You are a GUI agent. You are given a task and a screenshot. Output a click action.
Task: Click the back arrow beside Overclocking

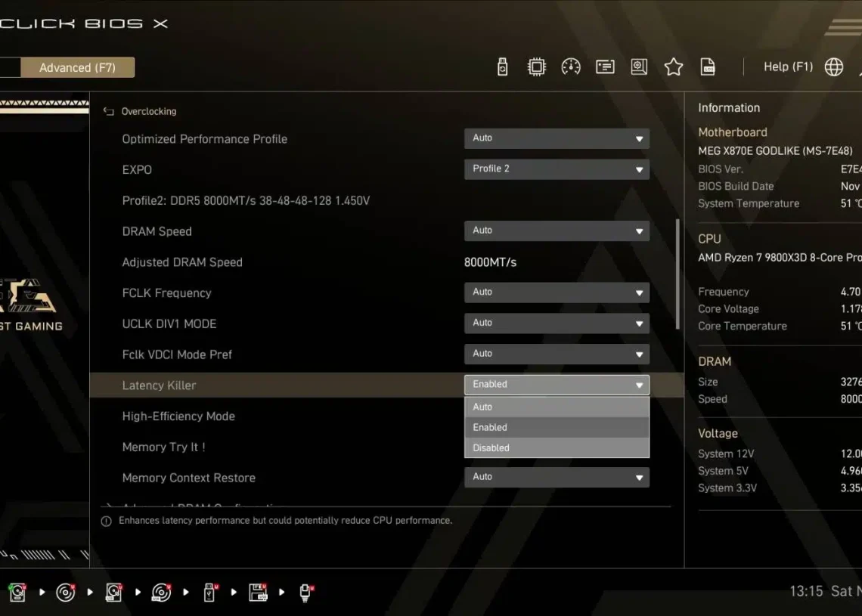(x=108, y=112)
